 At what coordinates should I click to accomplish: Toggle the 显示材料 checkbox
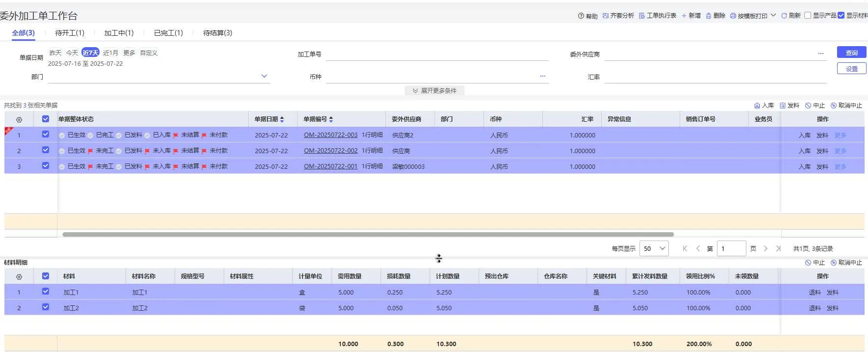[x=841, y=15]
